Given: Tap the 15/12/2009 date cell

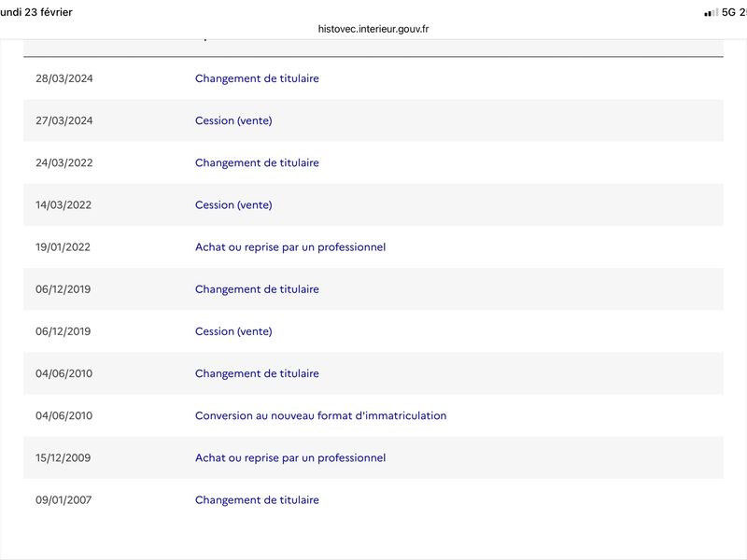Looking at the screenshot, I should pos(64,457).
